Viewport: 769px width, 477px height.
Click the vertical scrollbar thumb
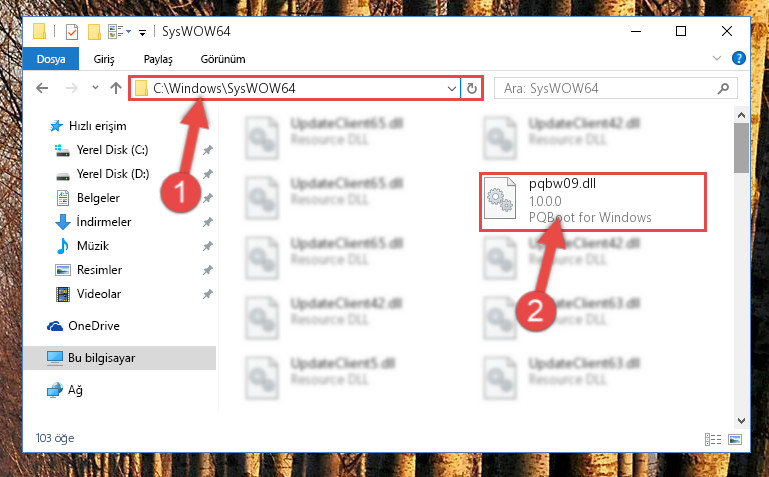pyautogui.click(x=741, y=148)
